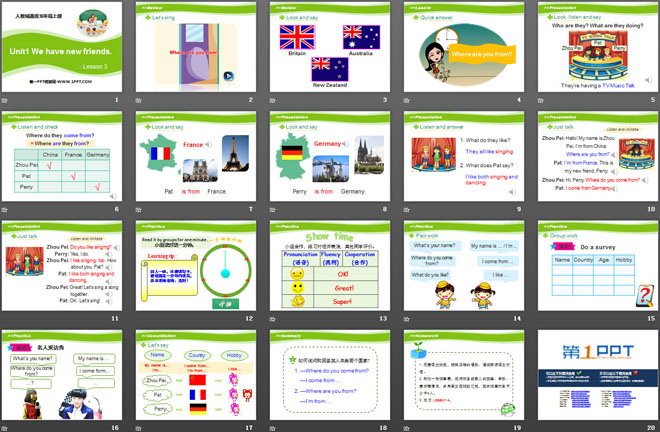This screenshot has height=432, width=660.
Task: Select the clock timer slide thumbnail
Action: (x=196, y=266)
